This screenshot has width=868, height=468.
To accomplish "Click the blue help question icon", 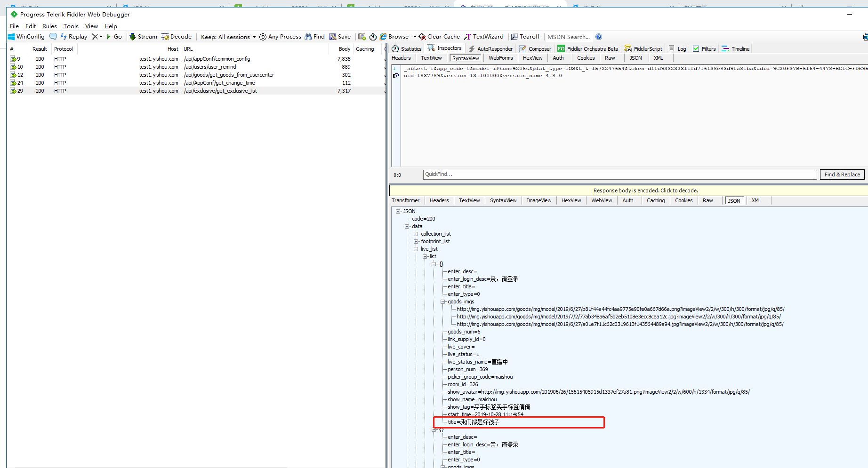I will click(599, 37).
